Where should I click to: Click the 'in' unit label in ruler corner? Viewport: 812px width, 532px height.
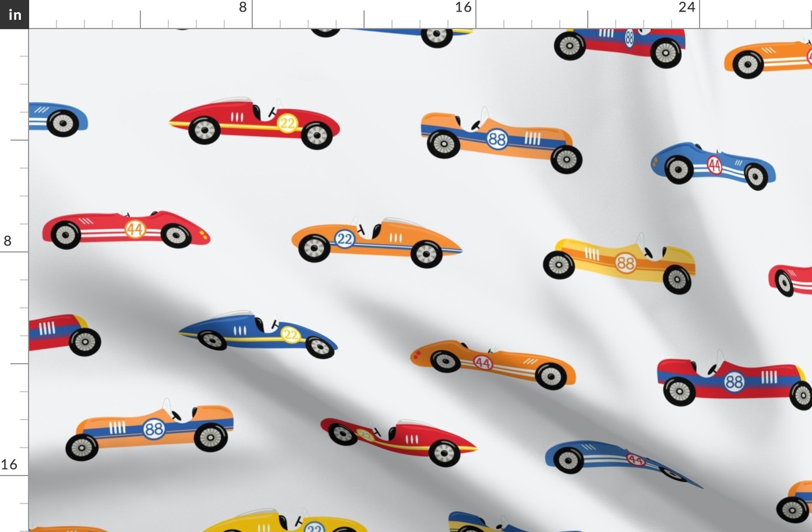15,15
